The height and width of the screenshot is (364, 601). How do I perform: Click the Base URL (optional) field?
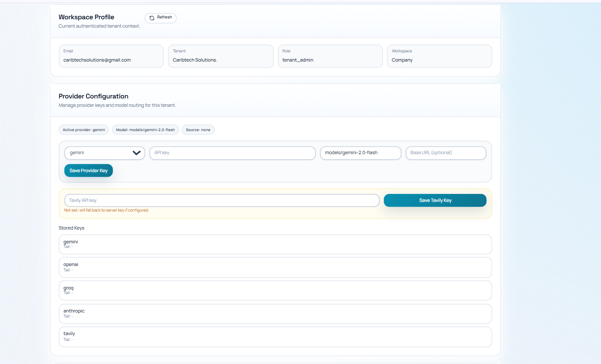point(446,153)
